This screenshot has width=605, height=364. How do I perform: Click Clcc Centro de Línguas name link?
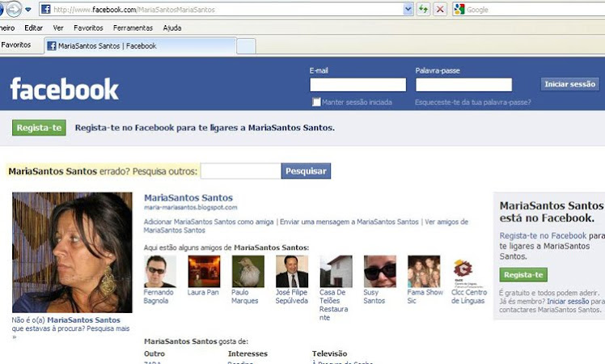pos(469,296)
